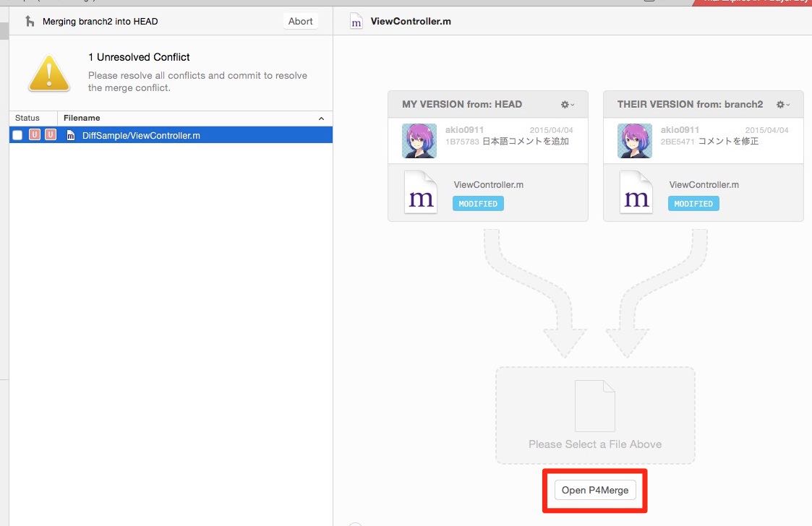Abort the merge
The width and height of the screenshot is (812, 526).
coord(300,21)
